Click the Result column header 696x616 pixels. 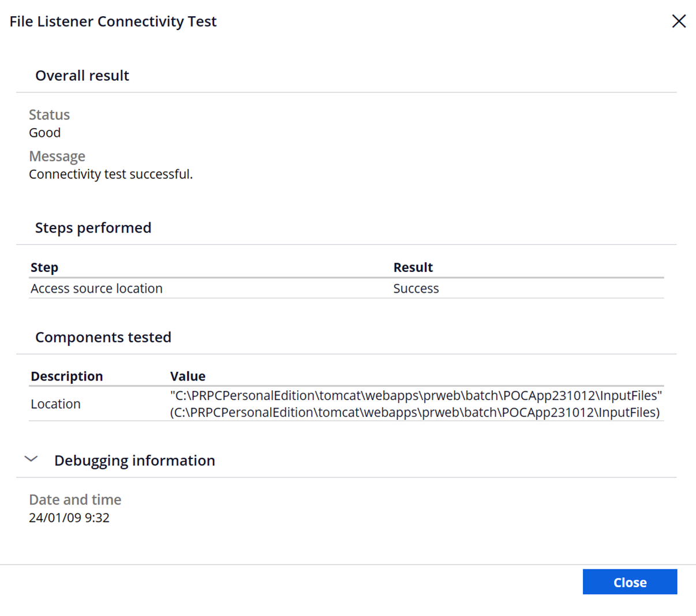[413, 267]
